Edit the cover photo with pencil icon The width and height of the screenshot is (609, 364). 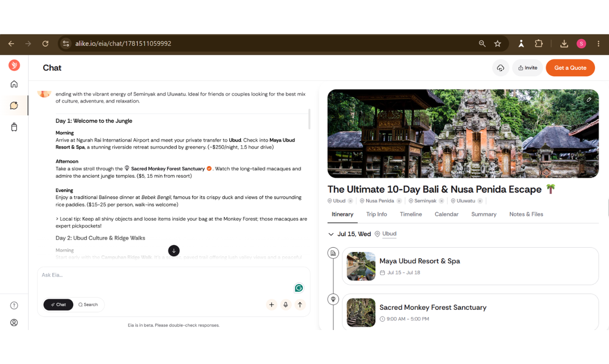(x=589, y=100)
